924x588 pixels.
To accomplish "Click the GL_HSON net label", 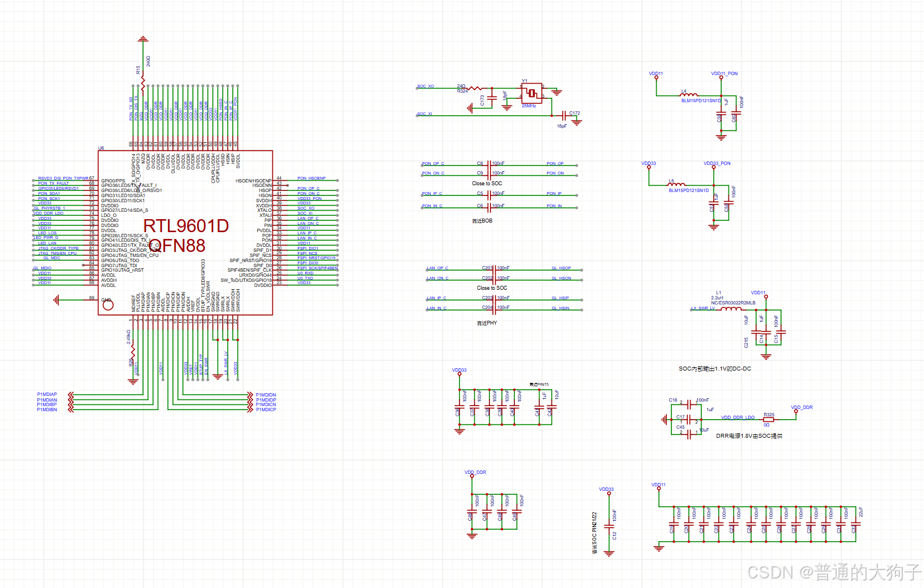I will pos(561,278).
